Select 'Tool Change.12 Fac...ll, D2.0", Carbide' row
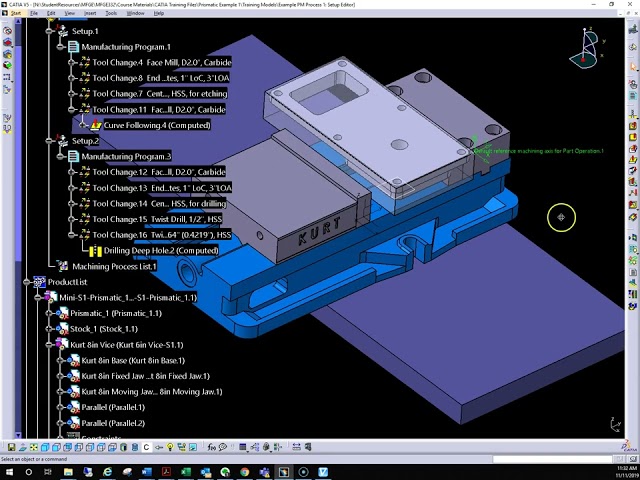 tap(159, 172)
